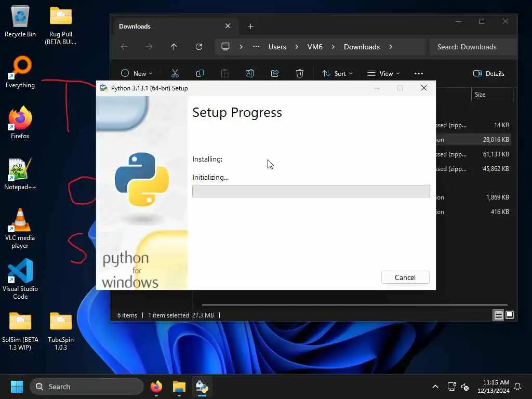Expand chevron after Downloads breadcrumb
Viewport: 532px width, 399px height.
point(391,47)
